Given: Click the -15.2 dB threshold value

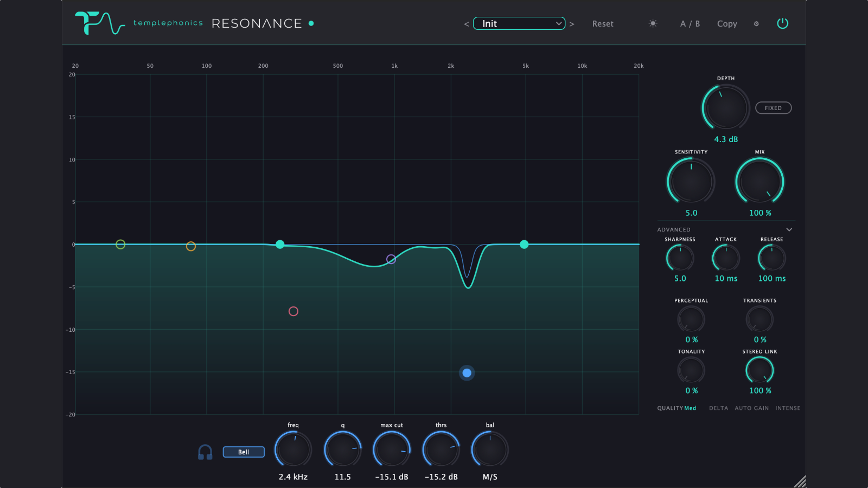Looking at the screenshot, I should 441,477.
